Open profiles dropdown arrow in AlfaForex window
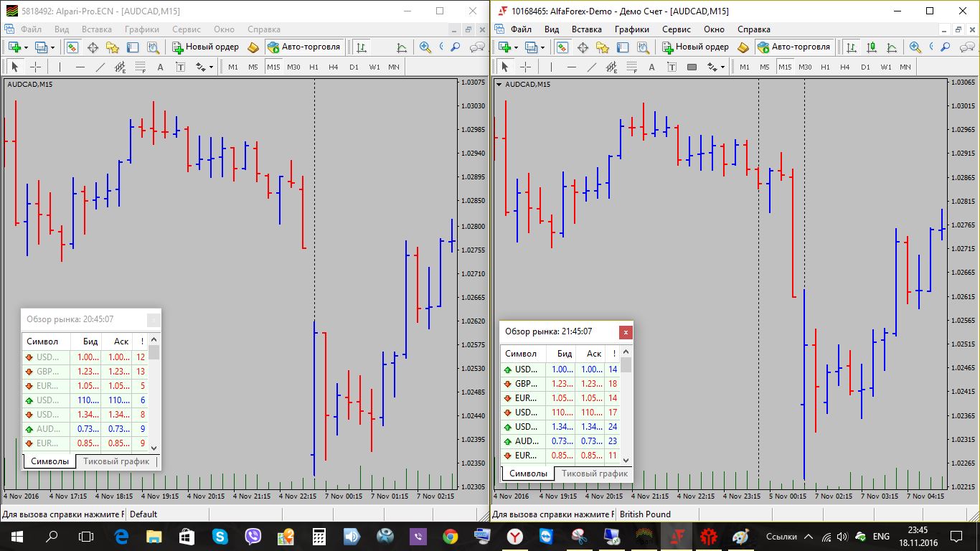The image size is (980, 551). (x=543, y=47)
